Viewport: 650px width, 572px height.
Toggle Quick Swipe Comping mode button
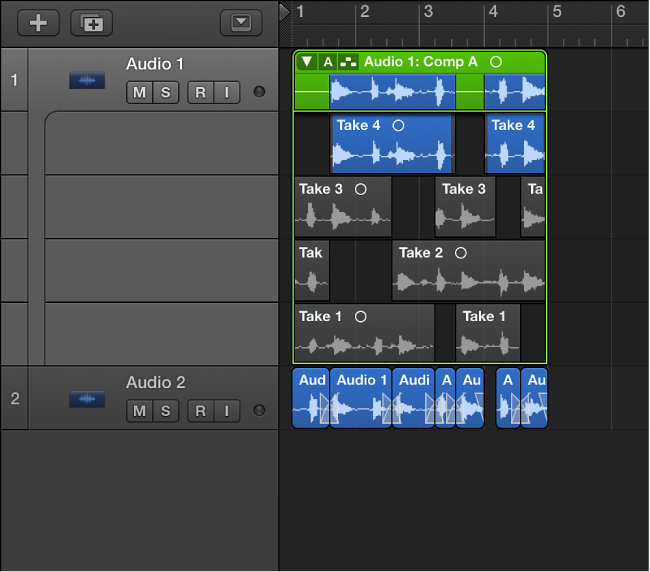348,62
